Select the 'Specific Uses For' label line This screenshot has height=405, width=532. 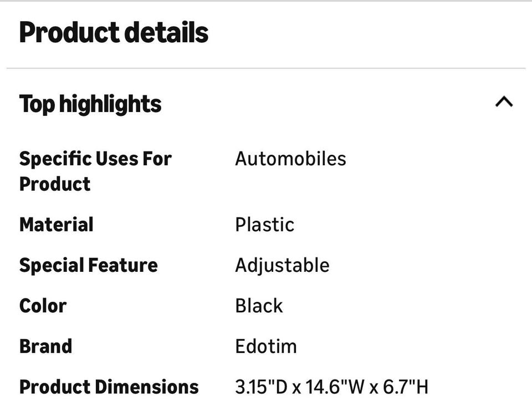(95, 159)
